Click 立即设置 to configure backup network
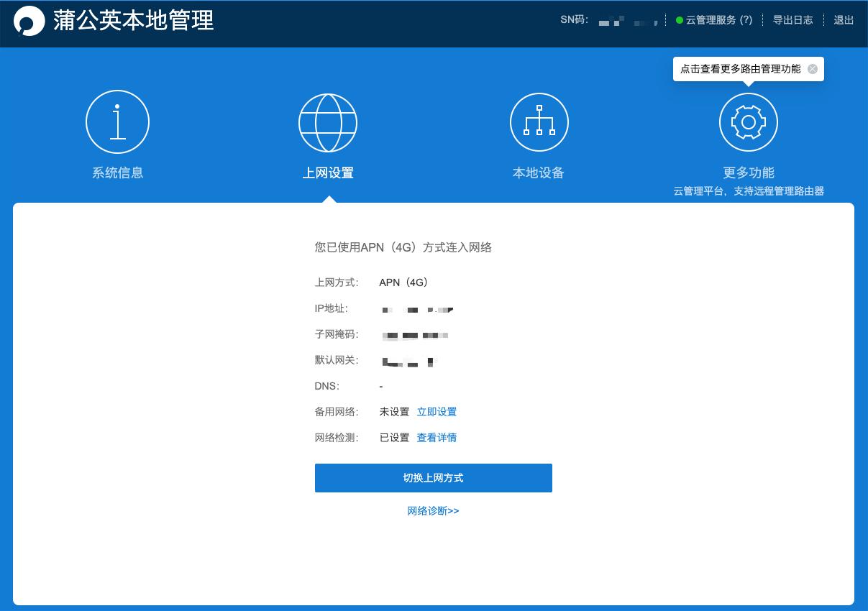Screen dimensions: 868x611 437,411
